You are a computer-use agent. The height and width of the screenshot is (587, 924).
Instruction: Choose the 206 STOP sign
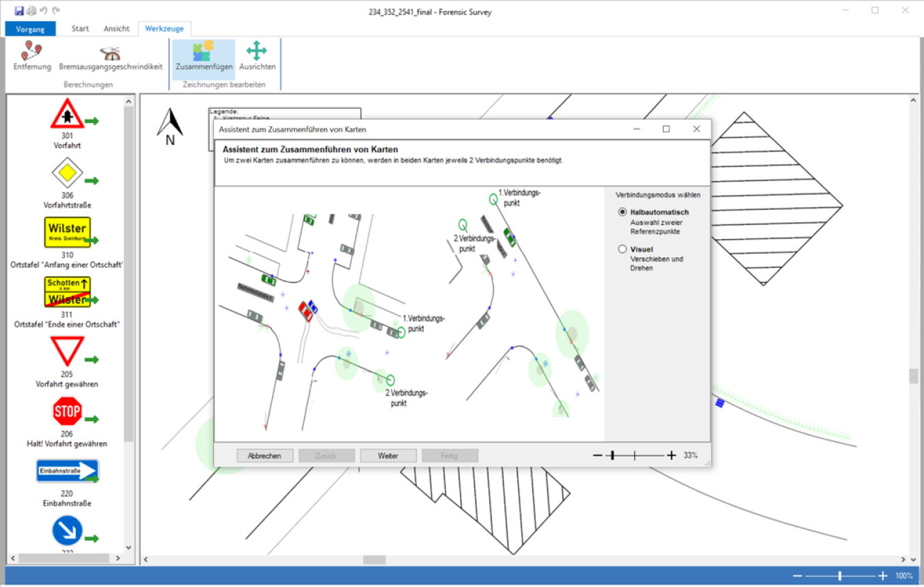67,411
